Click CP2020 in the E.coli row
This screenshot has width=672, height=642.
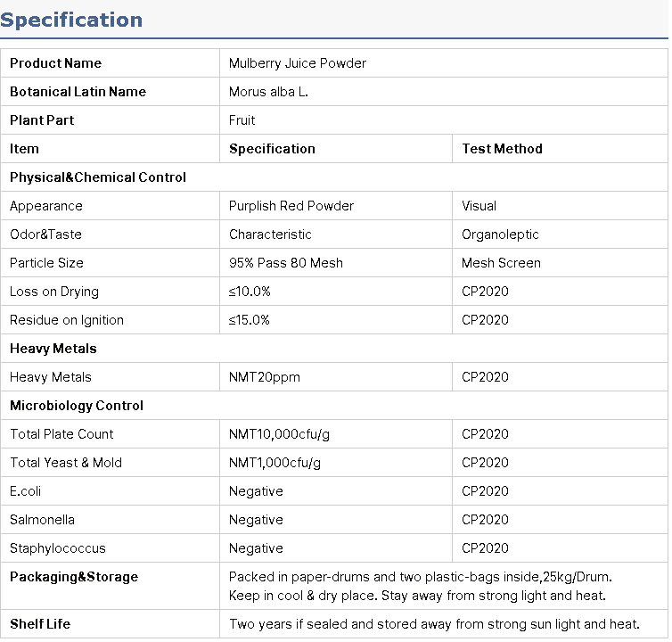tap(485, 491)
